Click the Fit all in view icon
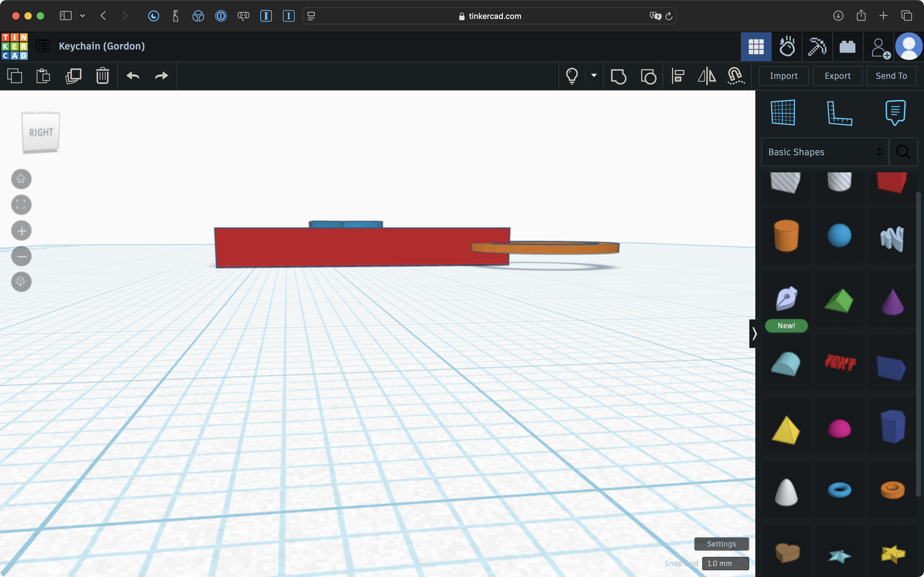This screenshot has width=924, height=577. point(21,205)
